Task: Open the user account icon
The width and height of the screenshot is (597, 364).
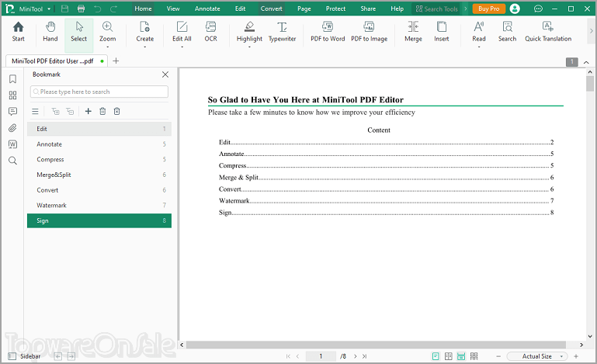Action: (x=515, y=9)
